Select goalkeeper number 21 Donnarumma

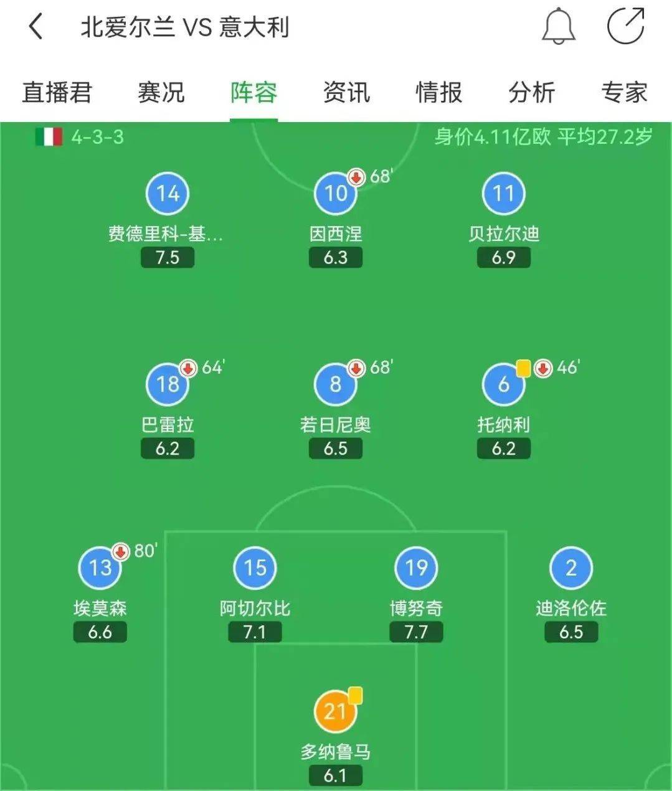[336, 711]
